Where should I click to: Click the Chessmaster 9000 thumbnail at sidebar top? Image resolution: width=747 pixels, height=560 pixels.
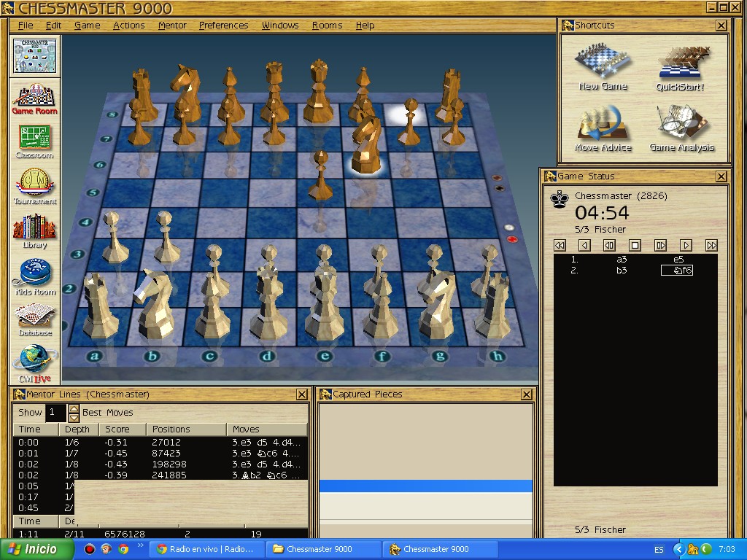tap(35, 55)
